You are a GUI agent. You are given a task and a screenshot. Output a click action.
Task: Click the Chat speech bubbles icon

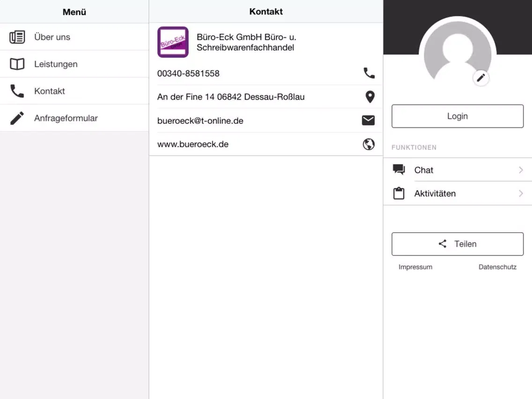[x=399, y=170]
